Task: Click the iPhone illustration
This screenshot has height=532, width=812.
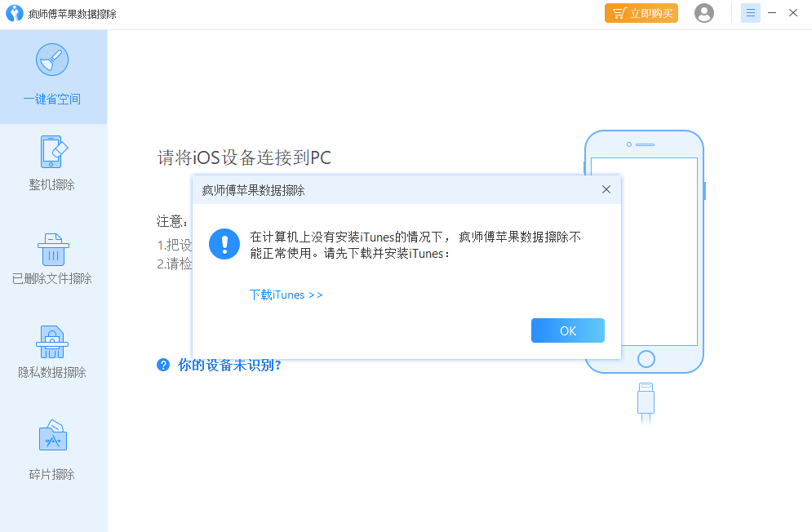Action: 644,251
